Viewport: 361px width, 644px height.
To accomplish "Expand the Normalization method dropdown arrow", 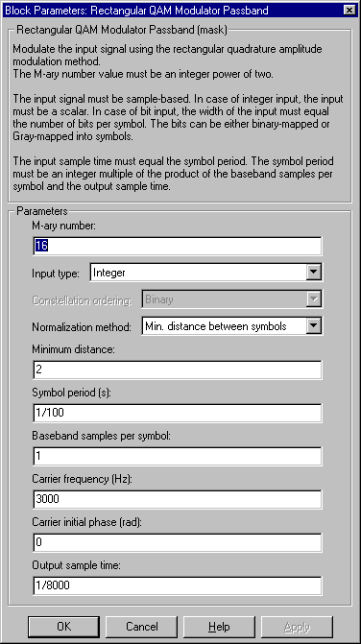I will click(x=313, y=326).
